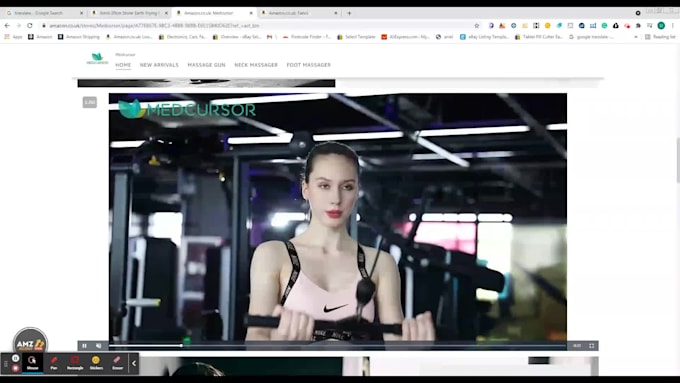Show more hidden bookmarks
This screenshot has height=383, width=680.
(x=636, y=37)
